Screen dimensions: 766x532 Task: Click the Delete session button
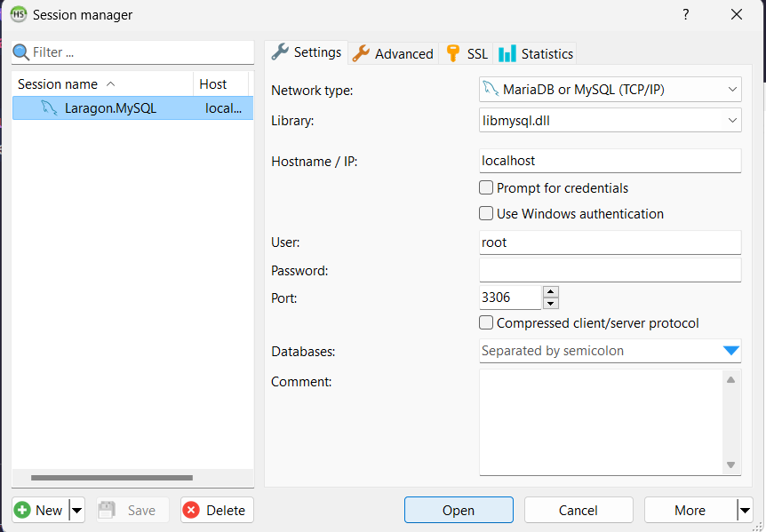pos(217,510)
